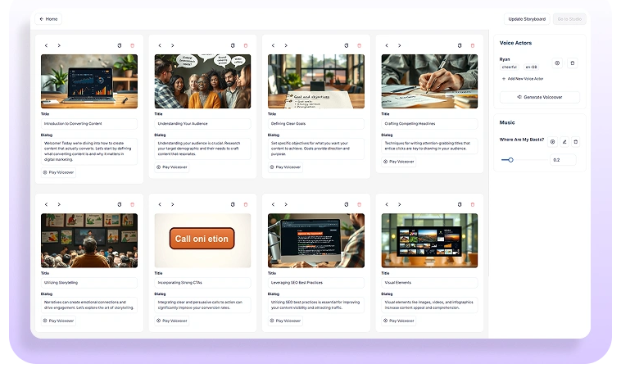Edit title field Visual Elements
The image size is (619, 368).
430,283
